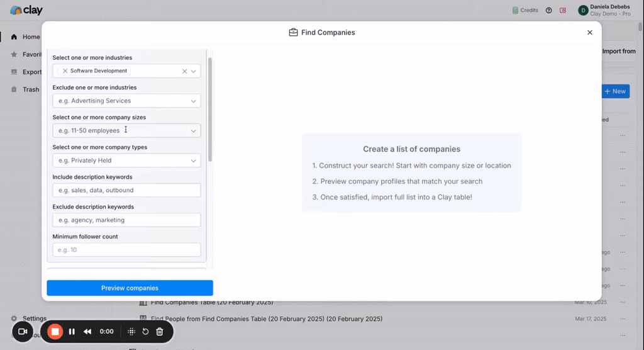The height and width of the screenshot is (350, 644).
Task: Close the Find Companies dialog
Action: click(589, 33)
